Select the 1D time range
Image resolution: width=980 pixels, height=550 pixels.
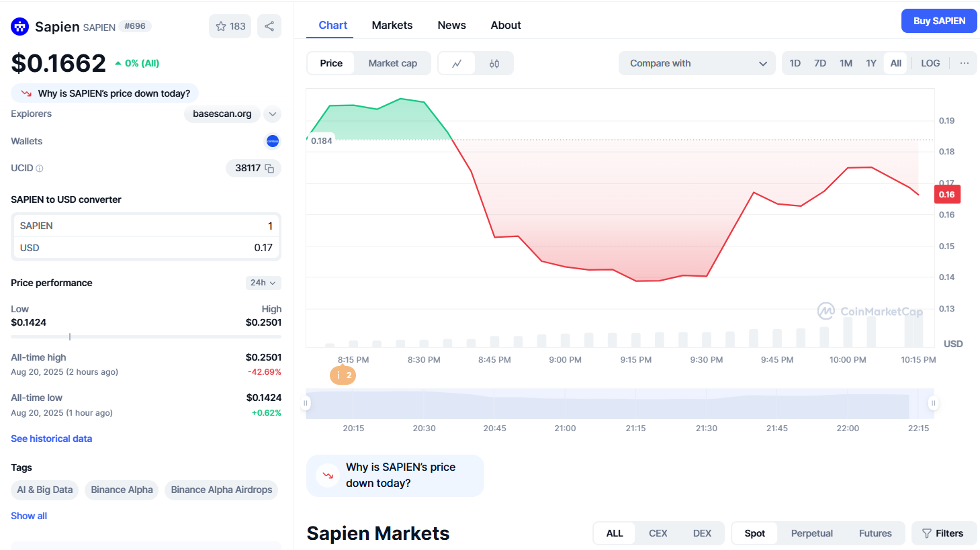(x=795, y=63)
